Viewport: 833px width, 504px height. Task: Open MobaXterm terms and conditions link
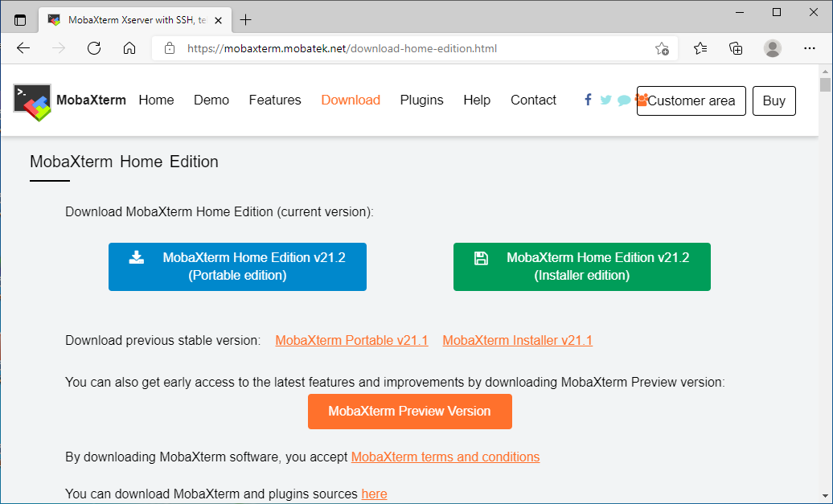tap(445, 457)
